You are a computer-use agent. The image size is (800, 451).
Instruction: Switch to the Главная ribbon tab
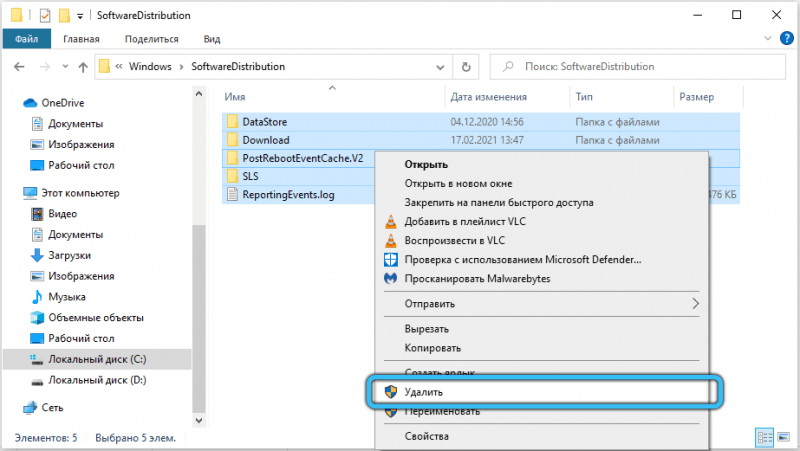click(x=81, y=39)
